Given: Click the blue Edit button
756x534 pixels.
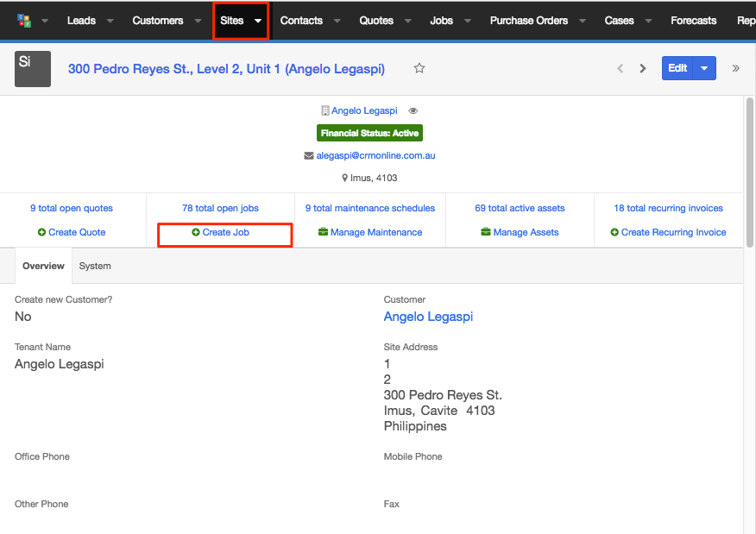Looking at the screenshot, I should pos(677,68).
